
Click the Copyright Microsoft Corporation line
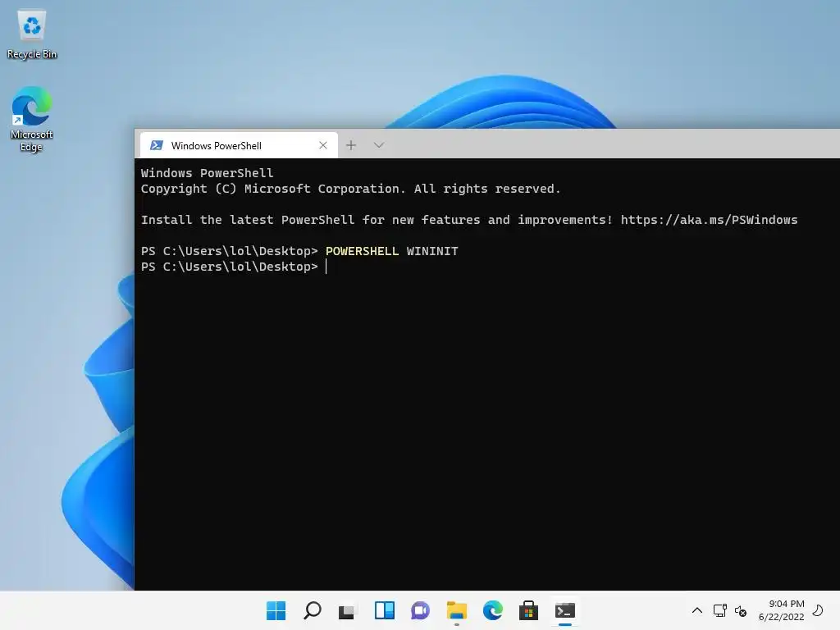350,189
